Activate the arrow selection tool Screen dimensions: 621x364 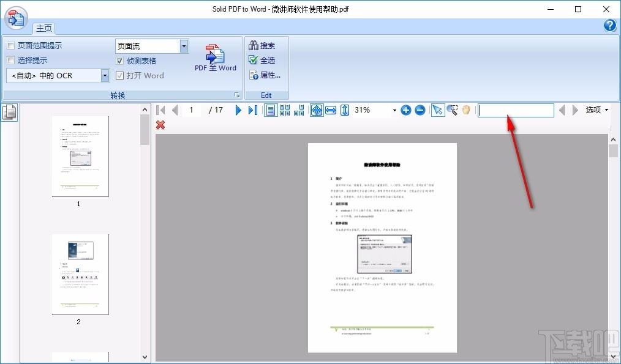pyautogui.click(x=437, y=110)
